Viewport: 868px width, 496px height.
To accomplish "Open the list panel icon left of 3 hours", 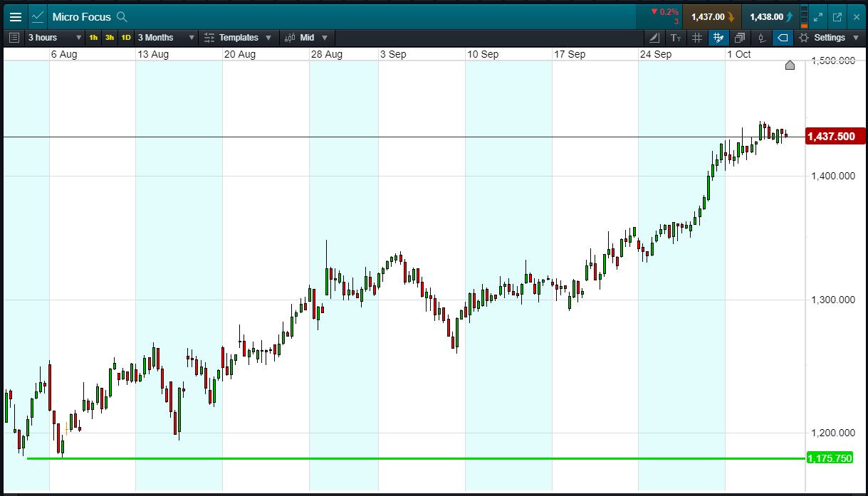I will point(15,38).
